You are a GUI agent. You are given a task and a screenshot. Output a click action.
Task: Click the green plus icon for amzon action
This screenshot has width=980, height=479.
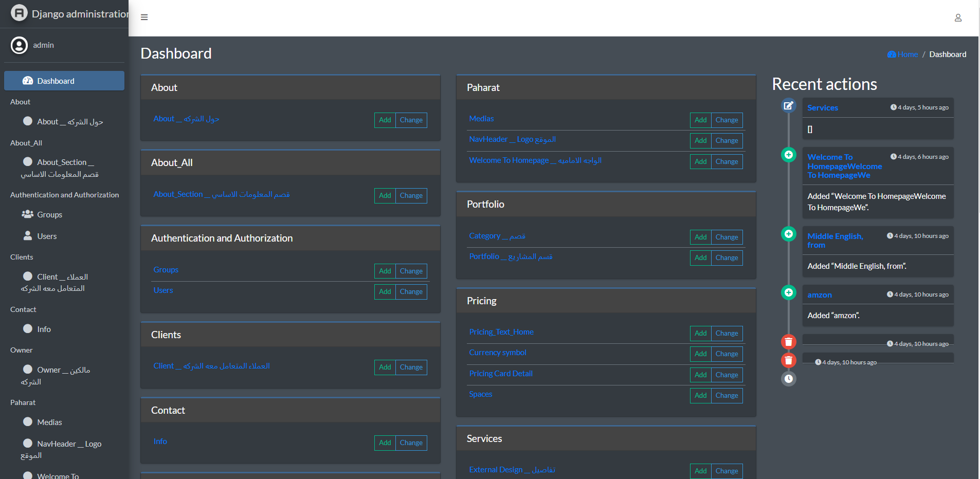tap(788, 292)
